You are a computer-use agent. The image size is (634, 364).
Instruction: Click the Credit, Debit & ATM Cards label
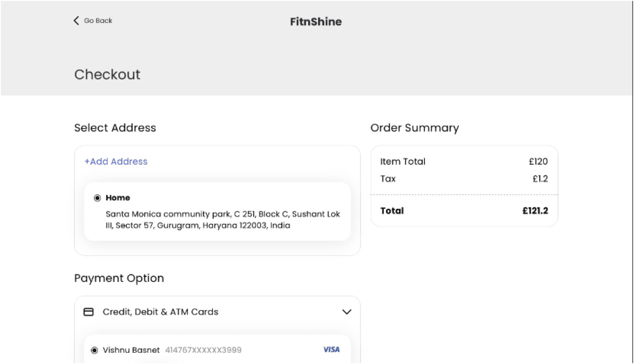point(160,312)
